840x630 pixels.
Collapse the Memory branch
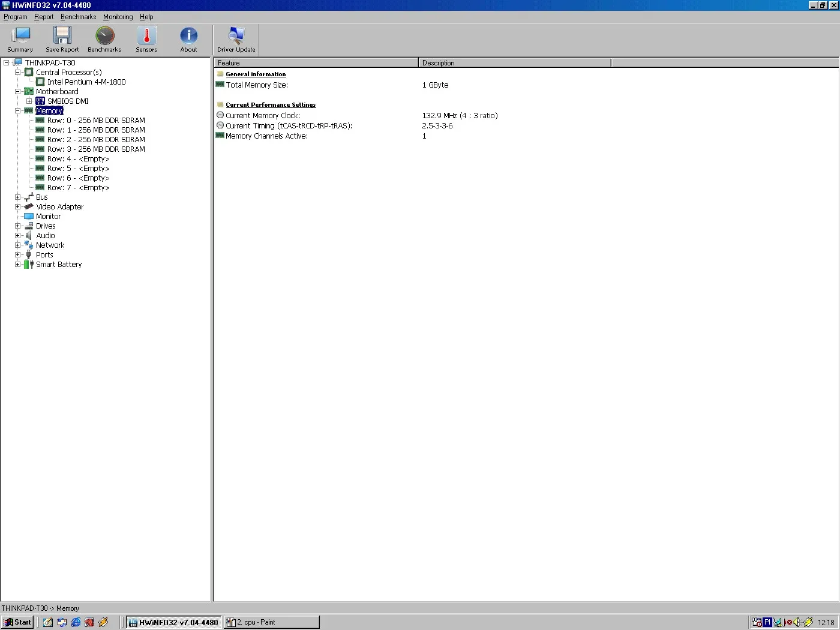point(17,111)
